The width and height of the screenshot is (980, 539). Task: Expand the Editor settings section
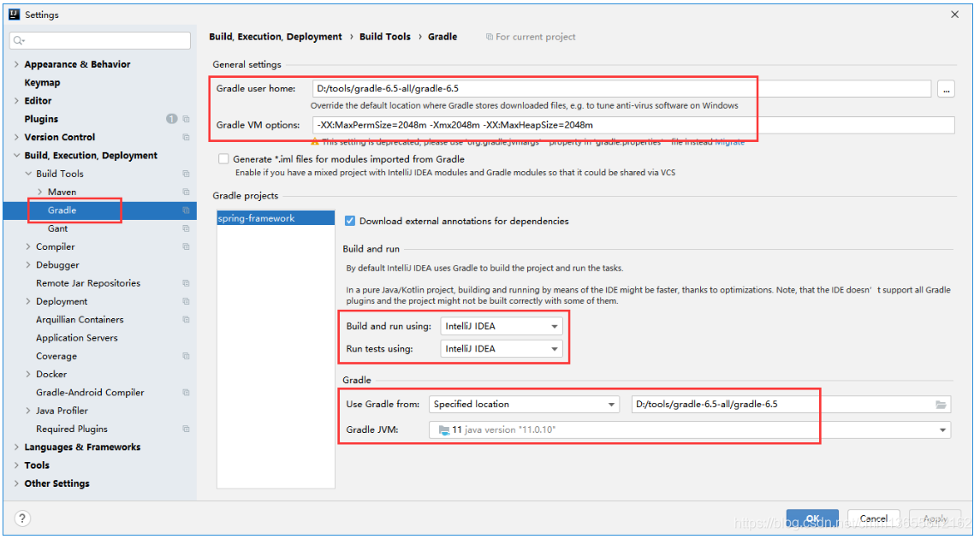coord(16,101)
